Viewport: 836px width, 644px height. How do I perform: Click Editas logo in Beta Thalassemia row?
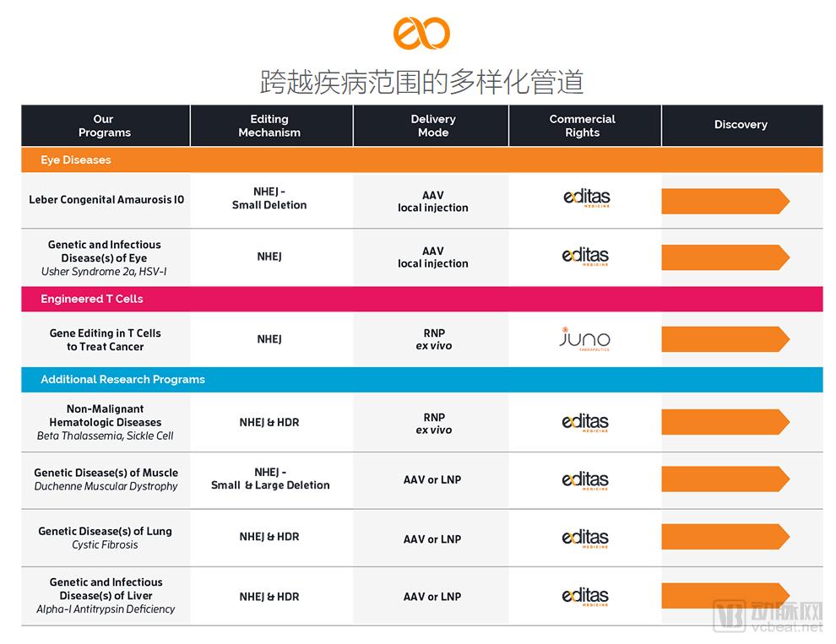(585, 422)
